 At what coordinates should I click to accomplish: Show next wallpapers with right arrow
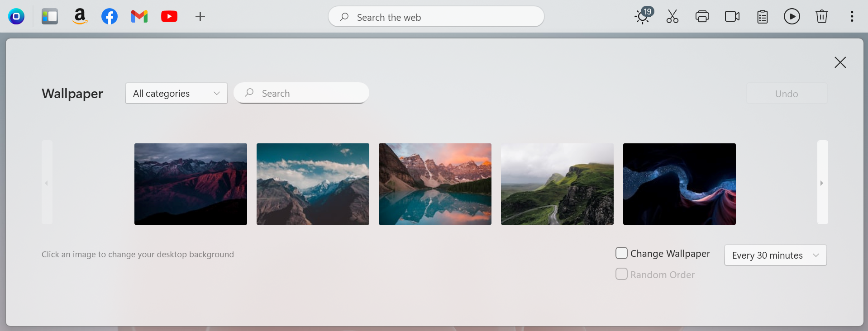pos(822,183)
